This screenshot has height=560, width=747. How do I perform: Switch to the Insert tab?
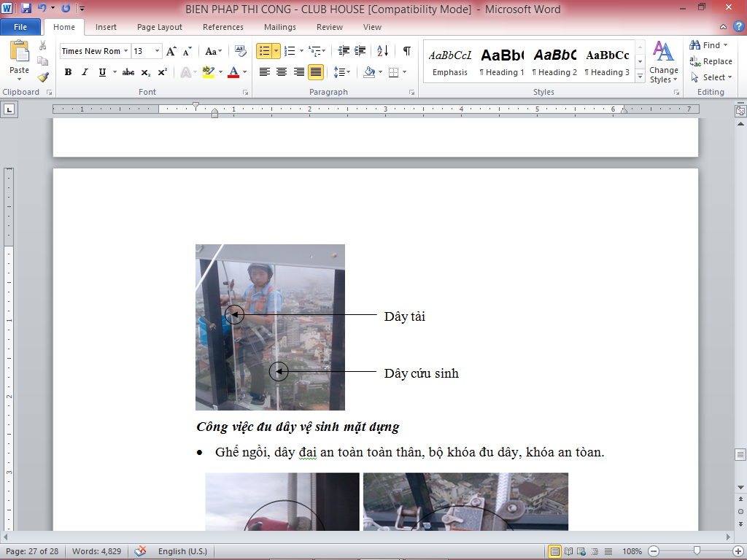pyautogui.click(x=106, y=27)
